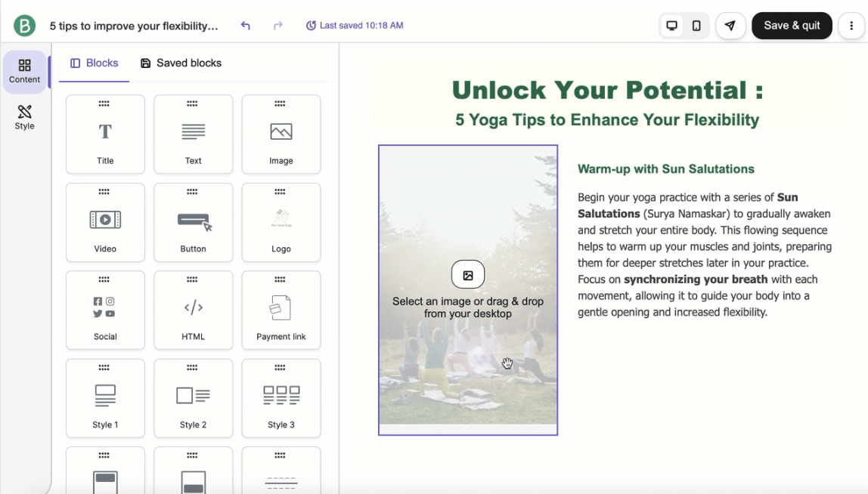Redo the last edit
The image size is (868, 494).
tap(278, 26)
